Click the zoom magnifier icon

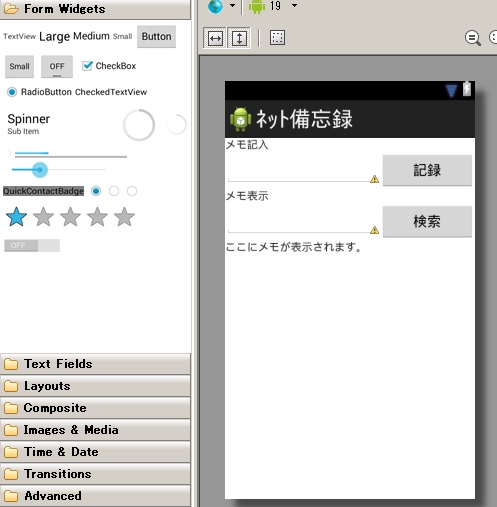[473, 38]
